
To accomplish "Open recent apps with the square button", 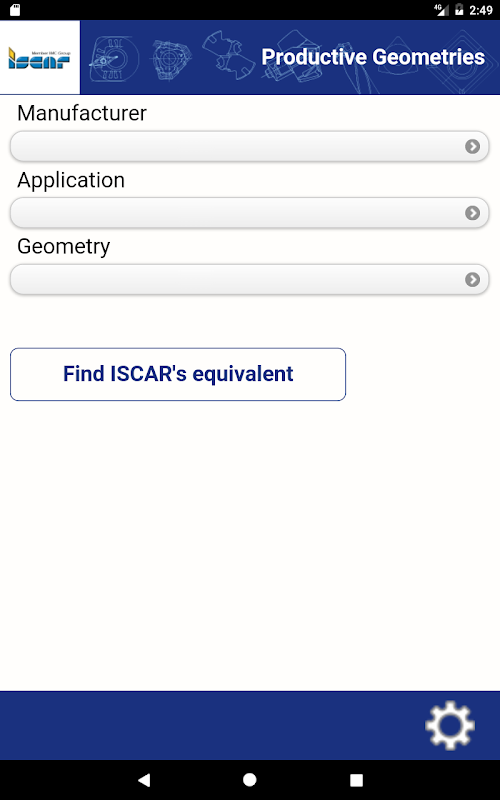I will (356, 780).
